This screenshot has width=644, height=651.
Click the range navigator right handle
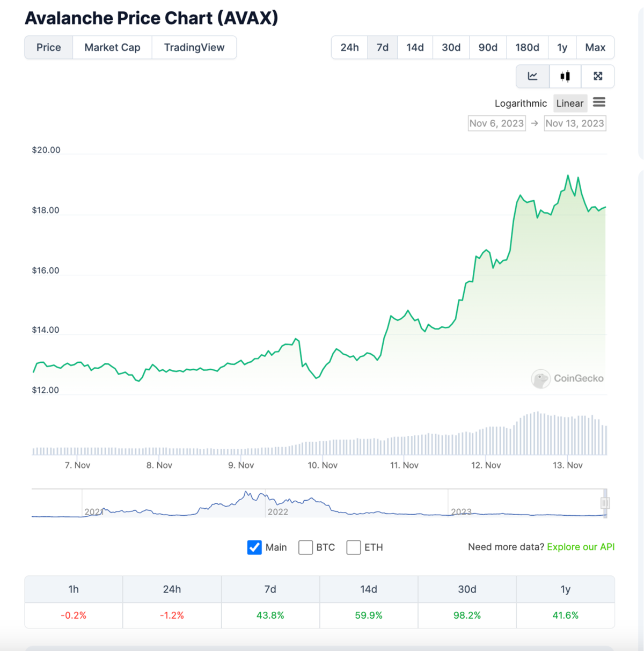pos(605,503)
